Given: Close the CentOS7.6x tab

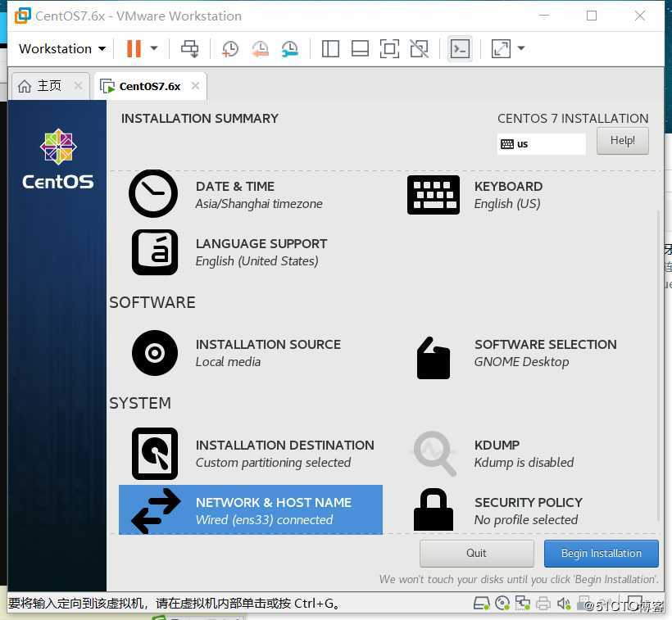Looking at the screenshot, I should pyautogui.click(x=195, y=86).
